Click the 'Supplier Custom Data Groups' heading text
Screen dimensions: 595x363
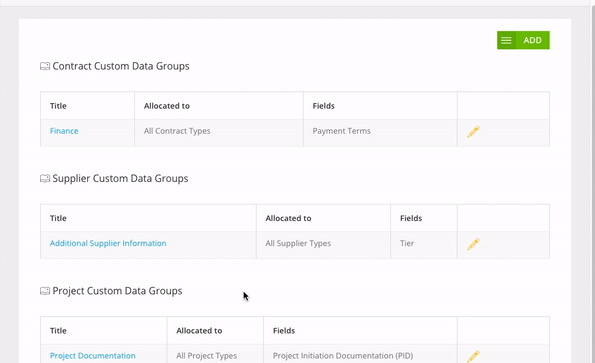click(x=120, y=178)
